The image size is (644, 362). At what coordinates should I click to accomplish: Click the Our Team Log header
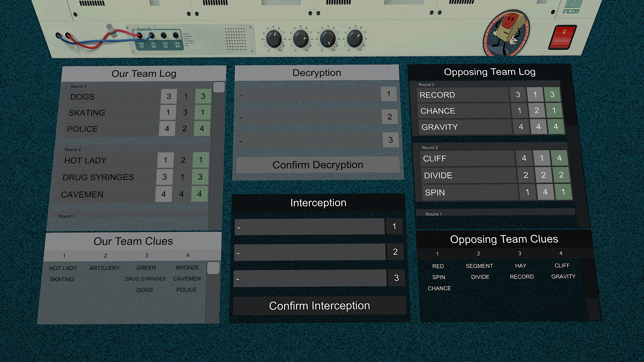coord(144,74)
